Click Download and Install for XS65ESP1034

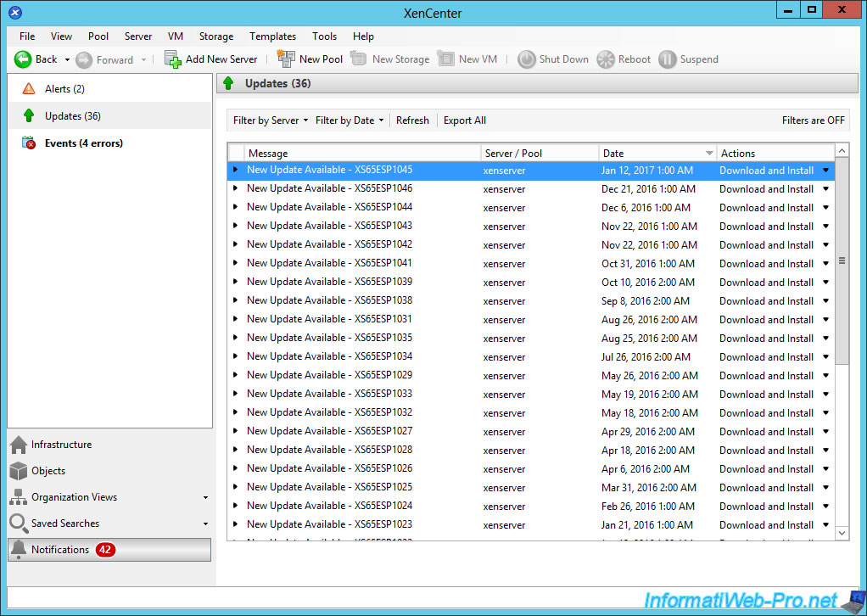pos(766,357)
